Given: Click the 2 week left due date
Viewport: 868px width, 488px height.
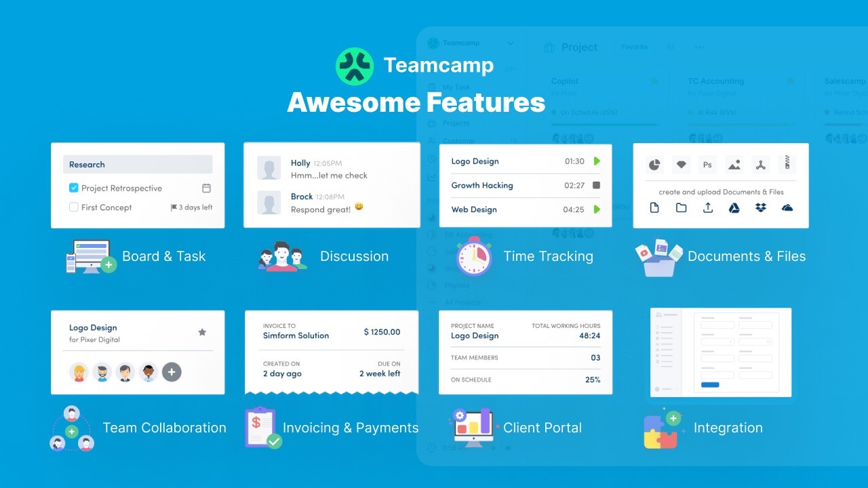Looking at the screenshot, I should [x=380, y=373].
